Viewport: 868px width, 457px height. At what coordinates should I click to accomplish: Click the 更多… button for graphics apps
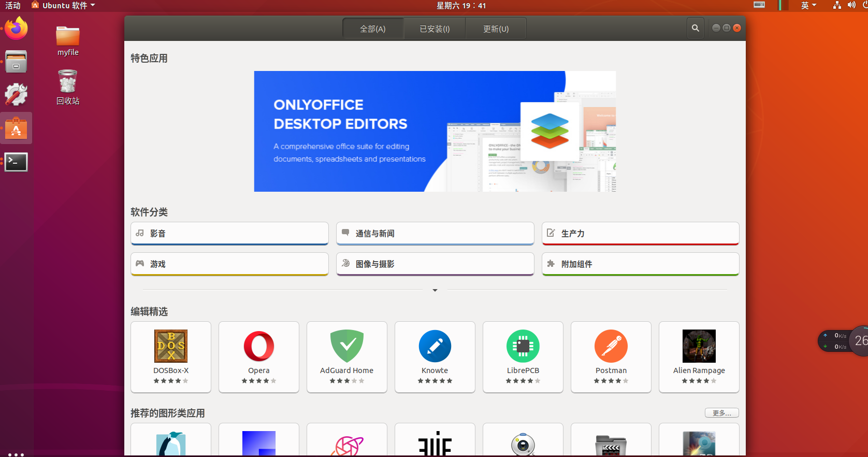(722, 413)
